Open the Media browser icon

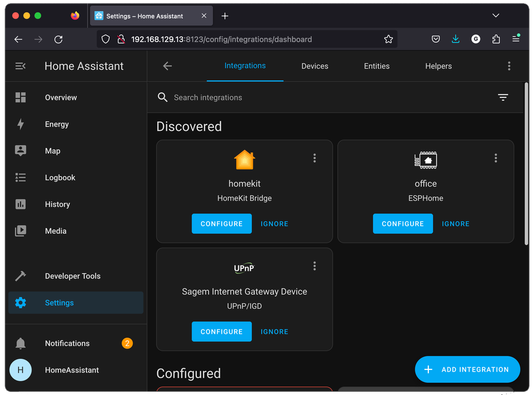pyautogui.click(x=20, y=231)
